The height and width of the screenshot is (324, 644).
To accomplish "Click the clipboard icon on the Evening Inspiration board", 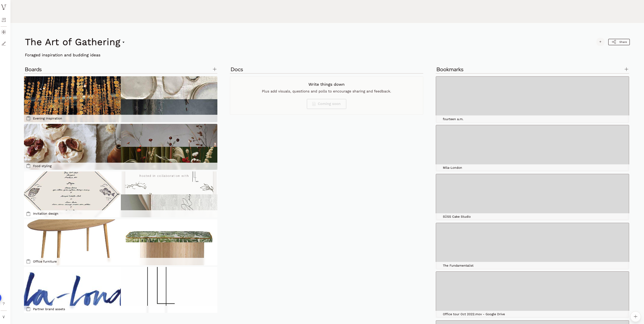I will [29, 118].
